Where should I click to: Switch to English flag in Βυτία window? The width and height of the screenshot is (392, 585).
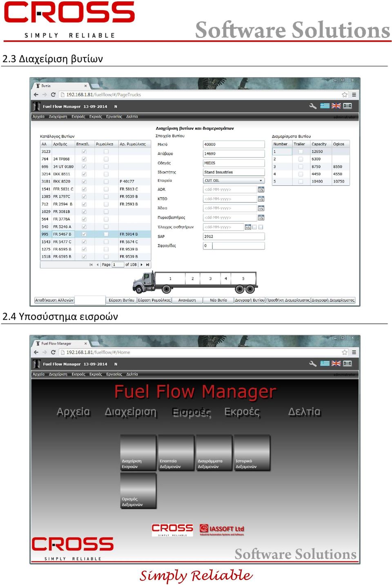336,106
